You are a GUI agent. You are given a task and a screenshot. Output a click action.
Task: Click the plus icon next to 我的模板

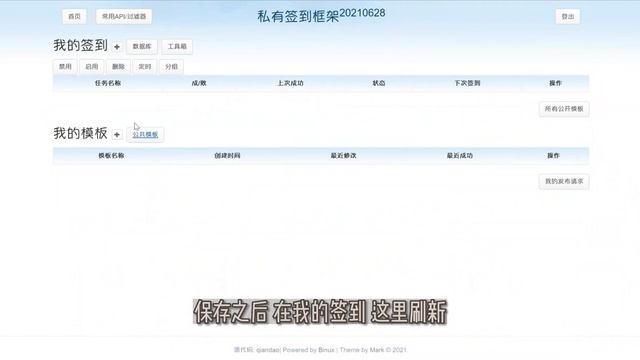tap(117, 135)
